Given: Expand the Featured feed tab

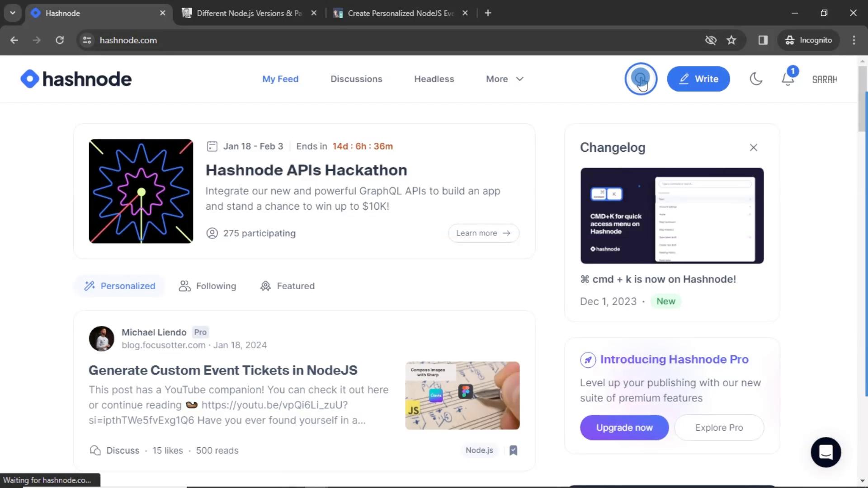Looking at the screenshot, I should pyautogui.click(x=288, y=286).
